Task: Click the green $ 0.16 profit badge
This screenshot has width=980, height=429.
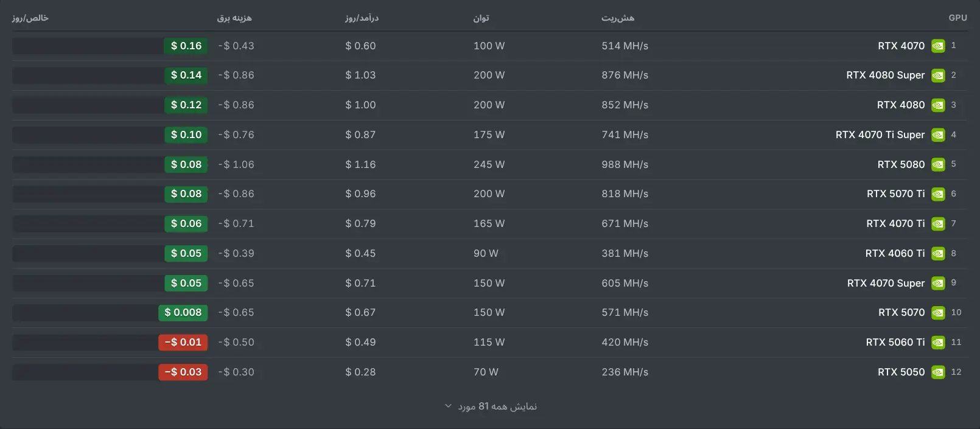Action: tap(186, 46)
